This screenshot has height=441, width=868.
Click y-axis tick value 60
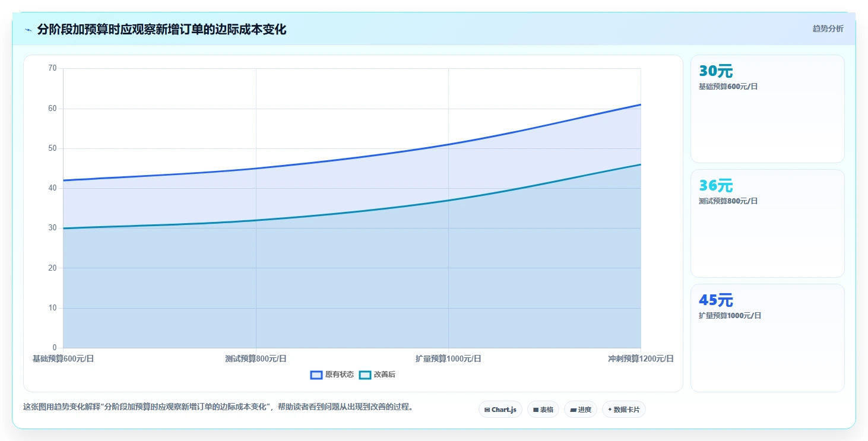tap(52, 108)
